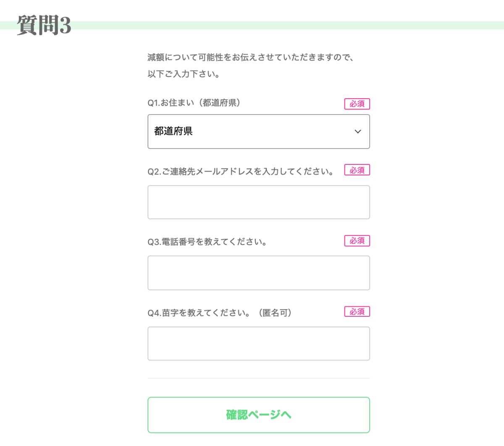Image resolution: width=504 pixels, height=446 pixels.
Task: Click the Q4.苗字 question label
Action: click(219, 313)
